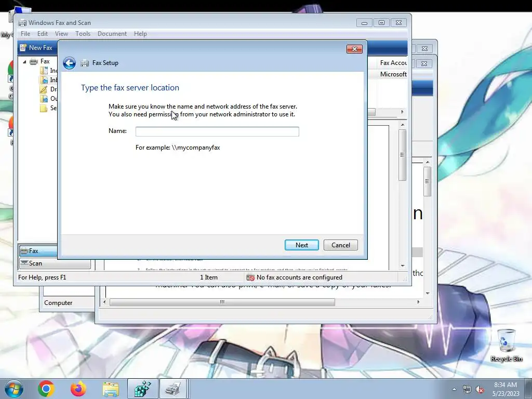Click the Name input field
Screen dimensions: 532x399
pyautogui.click(x=217, y=131)
